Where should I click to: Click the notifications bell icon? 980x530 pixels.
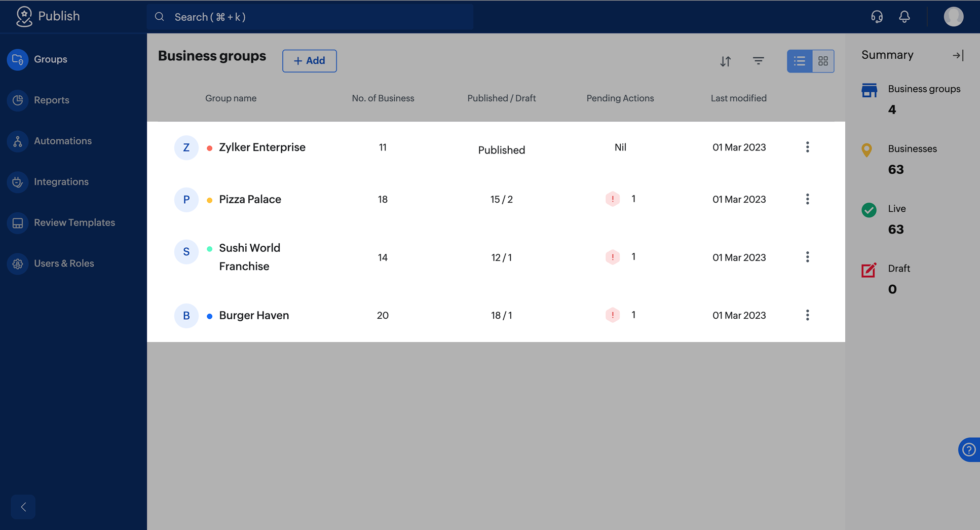click(x=904, y=17)
